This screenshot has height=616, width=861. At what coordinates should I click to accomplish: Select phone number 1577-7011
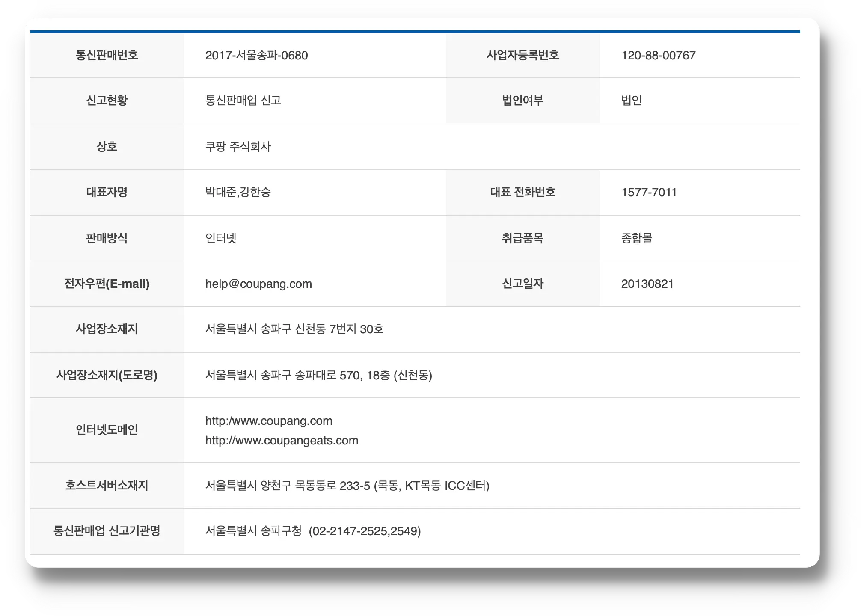coord(649,192)
